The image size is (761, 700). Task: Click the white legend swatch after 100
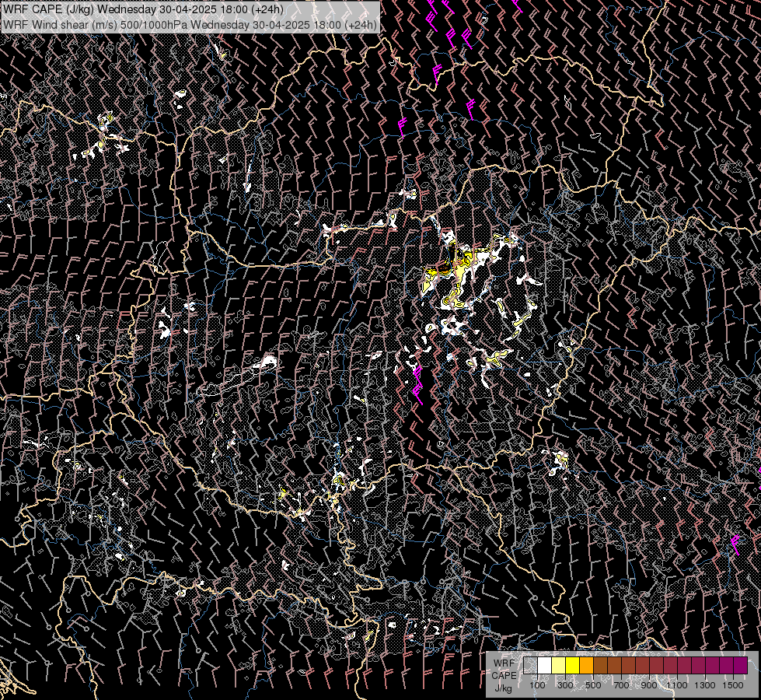click(545, 665)
